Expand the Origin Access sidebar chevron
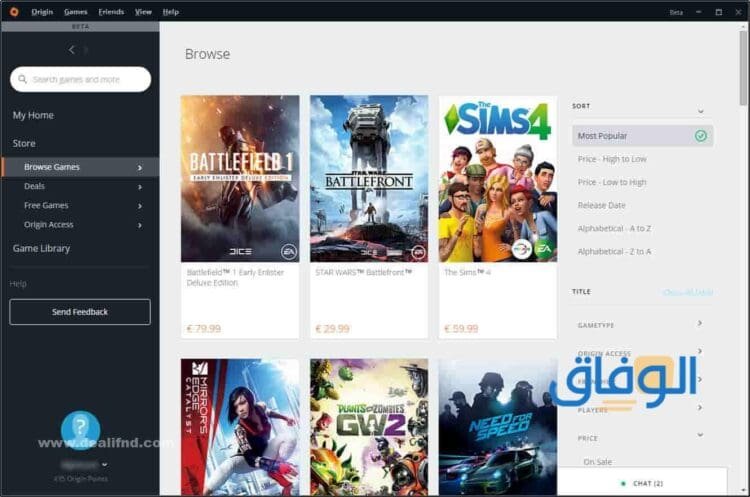Image resolution: width=750 pixels, height=497 pixels. 140,225
